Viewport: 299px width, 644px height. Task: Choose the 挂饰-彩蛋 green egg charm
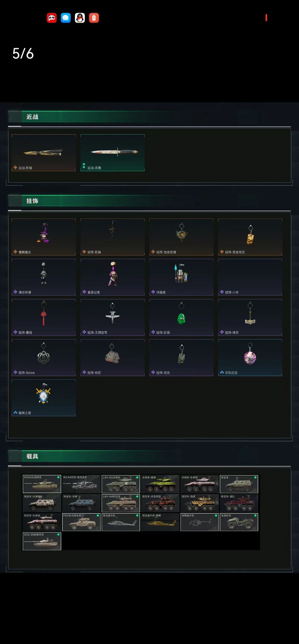click(x=181, y=317)
